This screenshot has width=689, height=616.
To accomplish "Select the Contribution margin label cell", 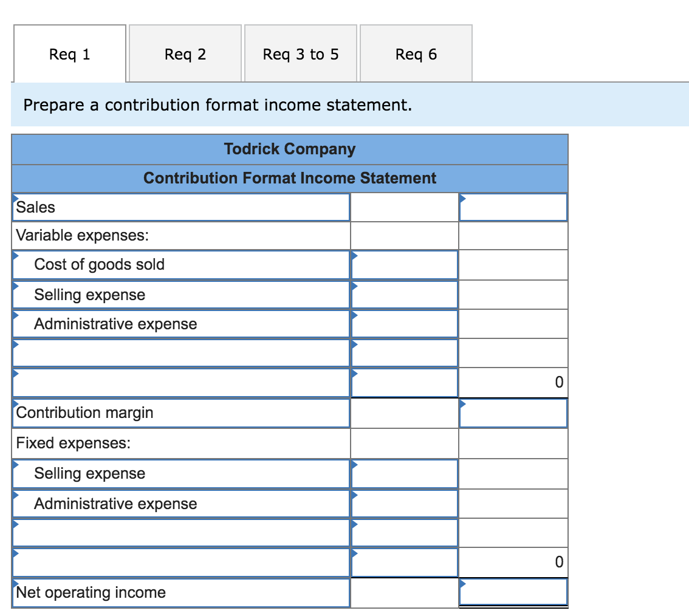I will [x=180, y=412].
